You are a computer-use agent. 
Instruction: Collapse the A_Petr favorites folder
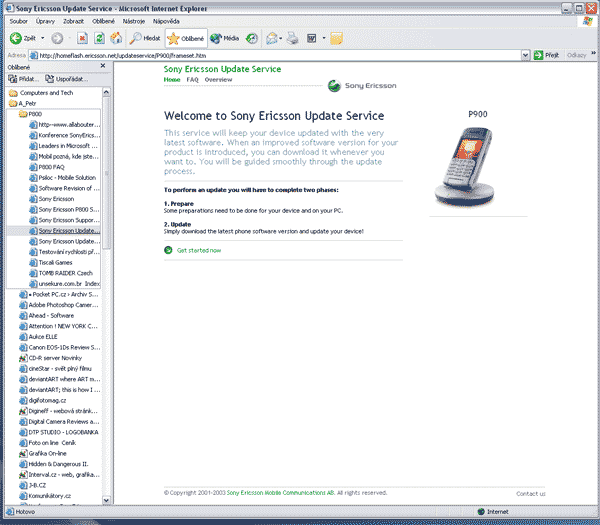[23, 103]
